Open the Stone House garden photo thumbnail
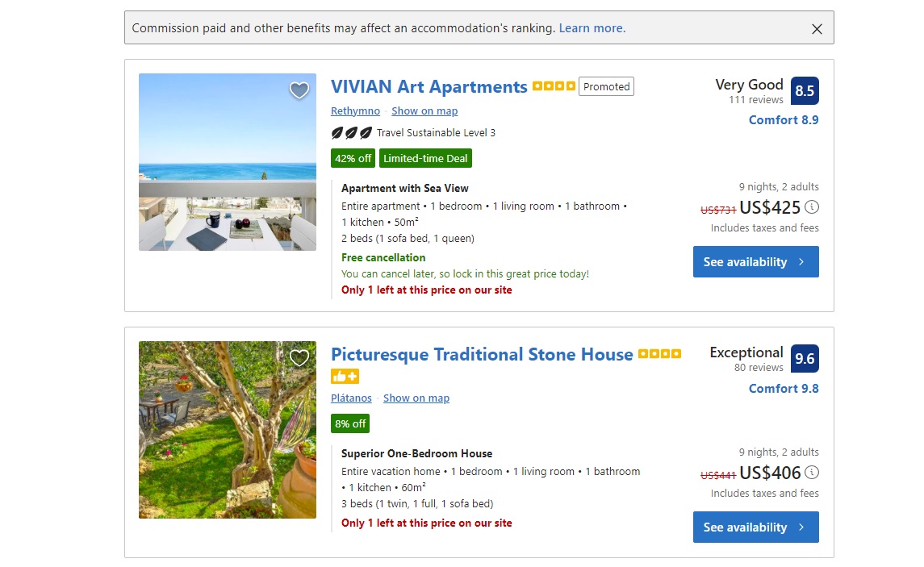Viewport: 924px width, 567px height. [x=227, y=429]
